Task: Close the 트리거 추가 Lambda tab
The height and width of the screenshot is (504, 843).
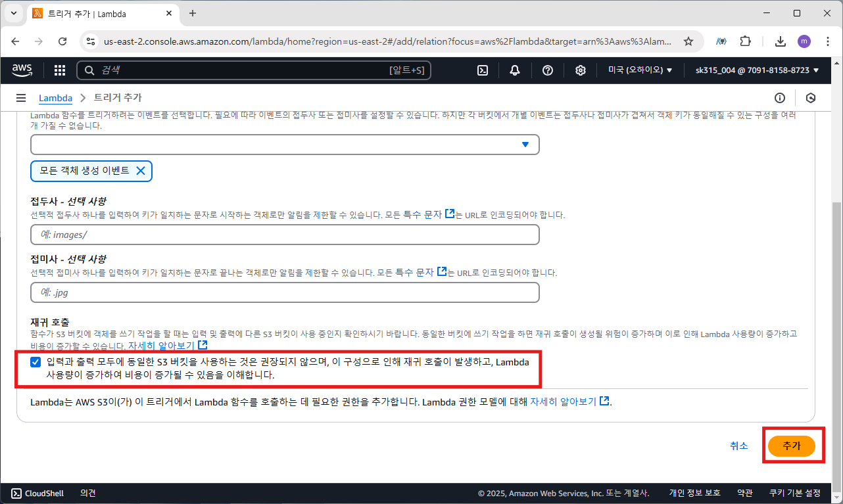Action: pos(168,13)
